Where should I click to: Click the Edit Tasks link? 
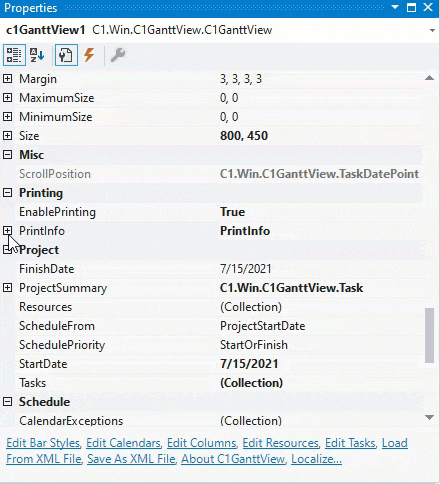[x=350, y=443]
